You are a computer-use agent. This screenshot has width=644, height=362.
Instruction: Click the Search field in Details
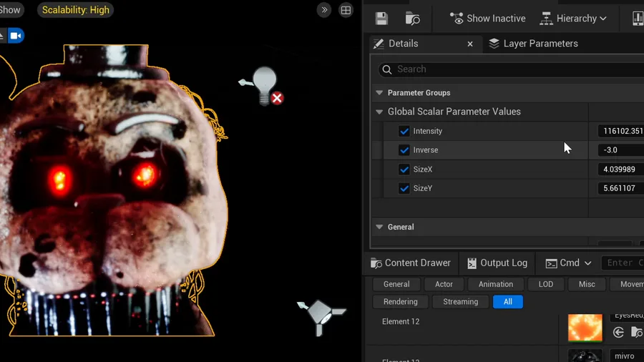pos(511,69)
